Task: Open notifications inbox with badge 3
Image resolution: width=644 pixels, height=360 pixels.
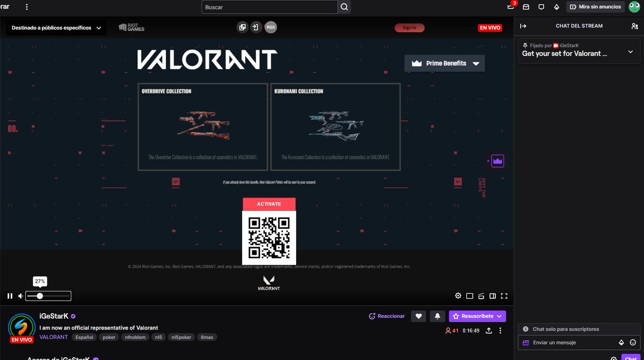Action: coord(510,7)
